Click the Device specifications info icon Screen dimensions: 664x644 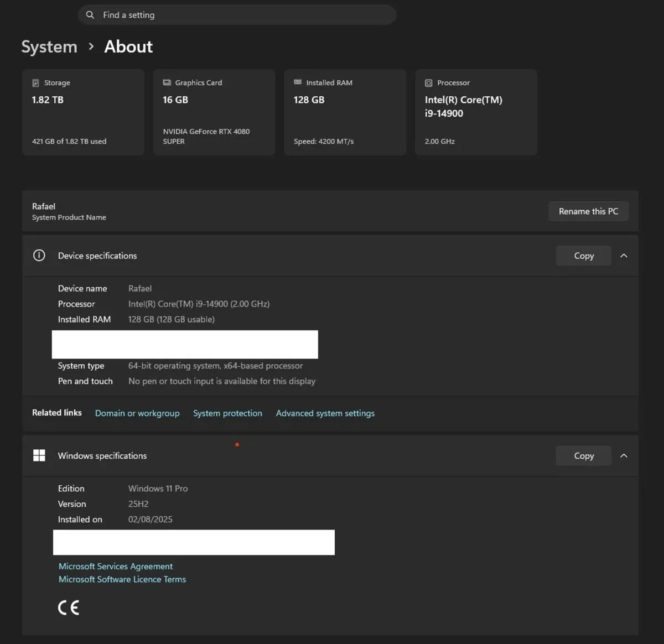39,256
